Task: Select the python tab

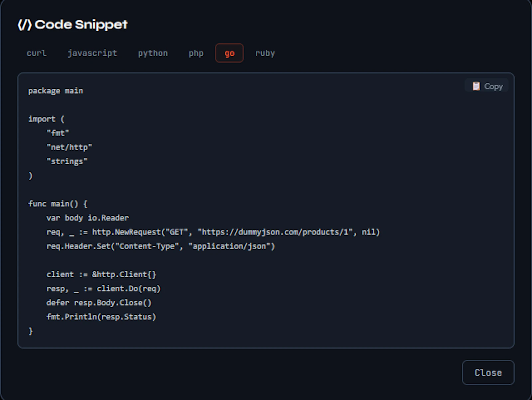Action: point(153,53)
